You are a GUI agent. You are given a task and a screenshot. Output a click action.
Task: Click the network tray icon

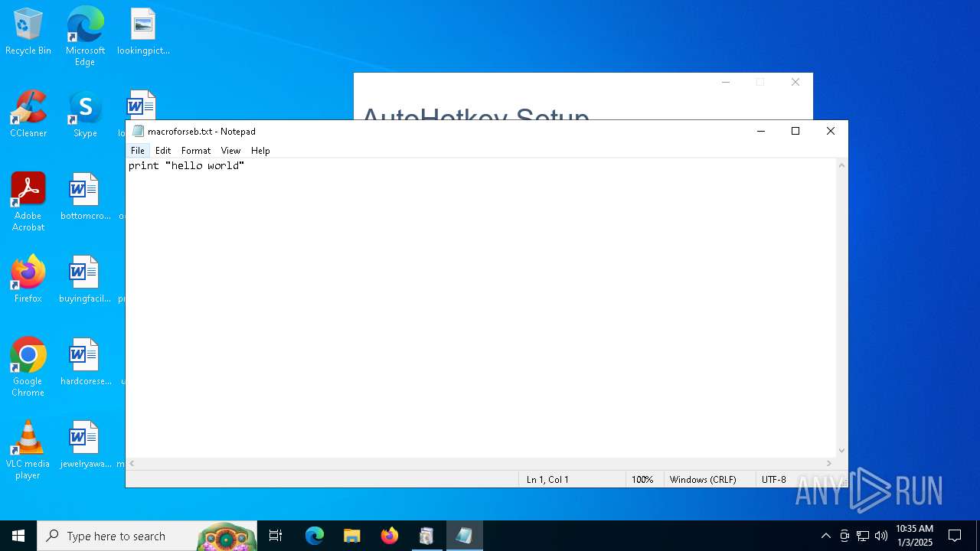pos(863,536)
